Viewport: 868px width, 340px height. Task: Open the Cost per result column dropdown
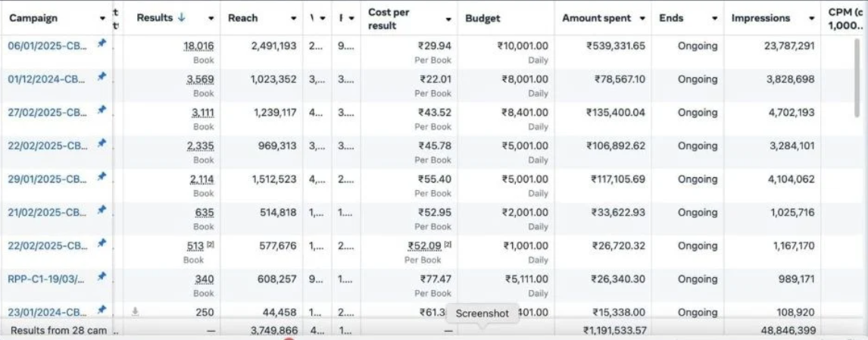448,19
